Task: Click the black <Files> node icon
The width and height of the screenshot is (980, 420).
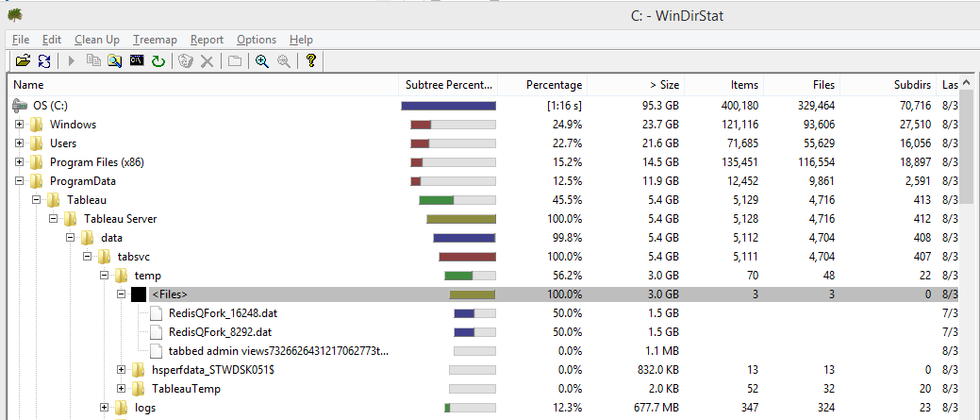Action: tap(138, 294)
